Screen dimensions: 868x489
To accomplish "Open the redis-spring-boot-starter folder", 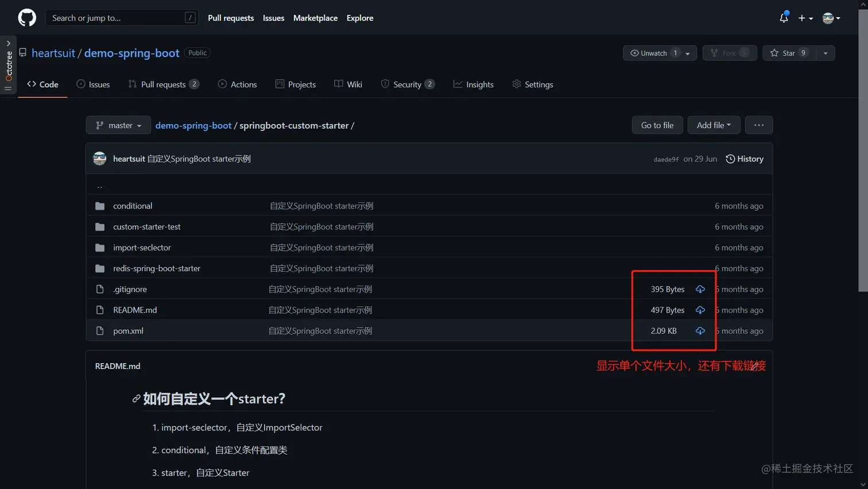I will point(157,268).
